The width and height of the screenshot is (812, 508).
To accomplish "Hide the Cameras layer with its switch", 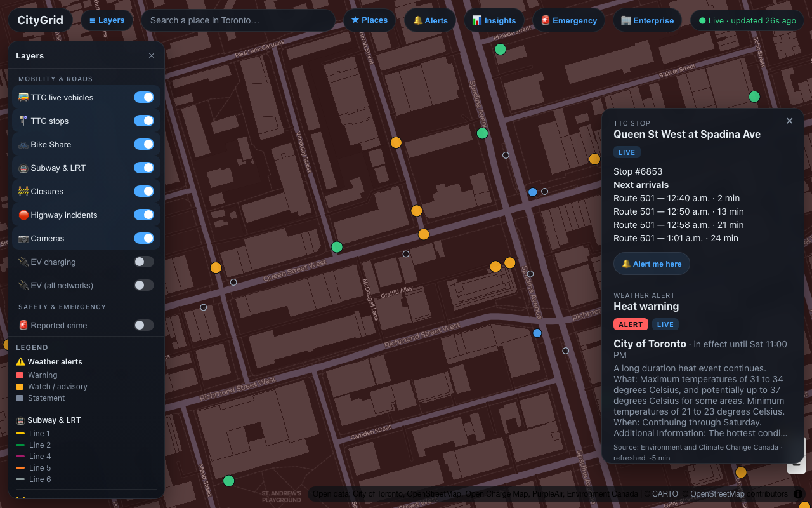I will click(x=144, y=238).
